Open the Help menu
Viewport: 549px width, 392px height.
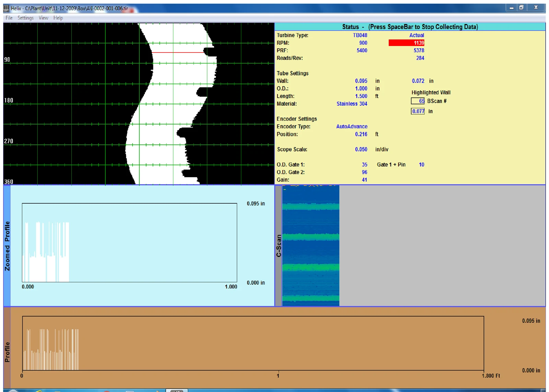[58, 18]
